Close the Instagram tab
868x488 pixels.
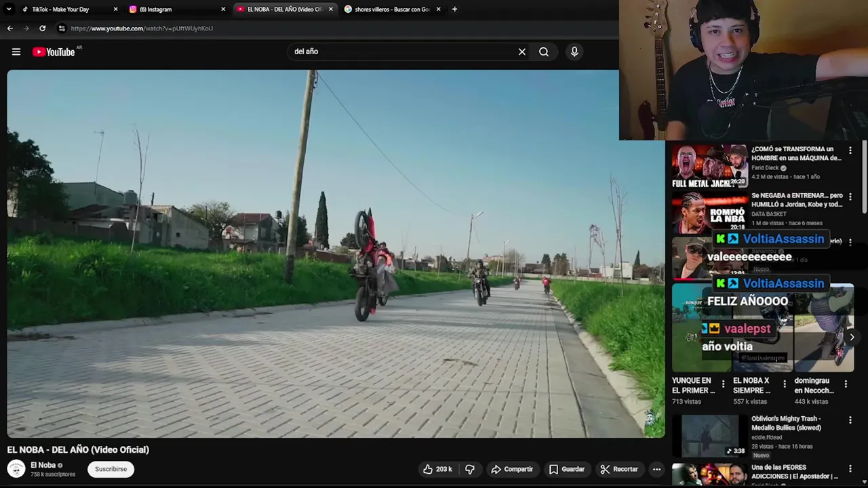click(x=223, y=9)
